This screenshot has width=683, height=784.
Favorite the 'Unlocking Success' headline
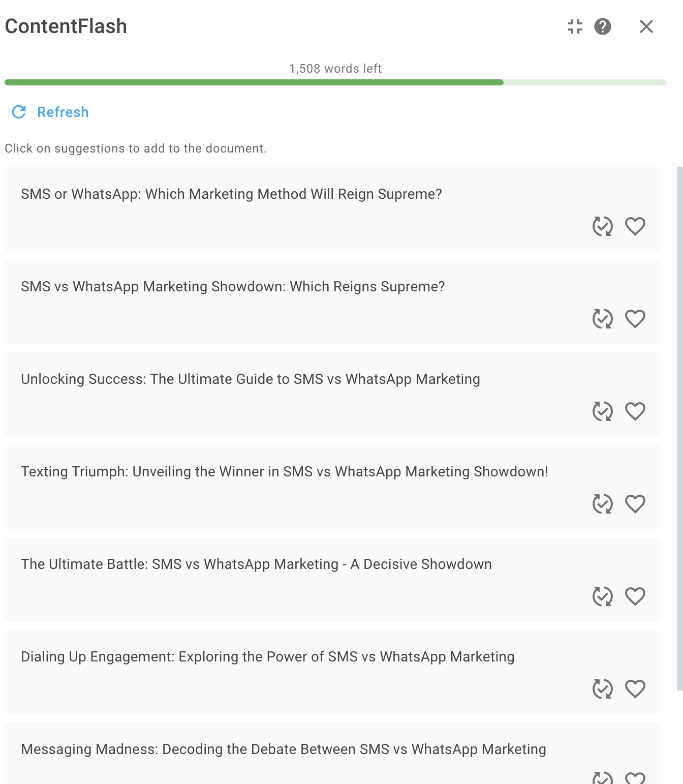pos(635,411)
